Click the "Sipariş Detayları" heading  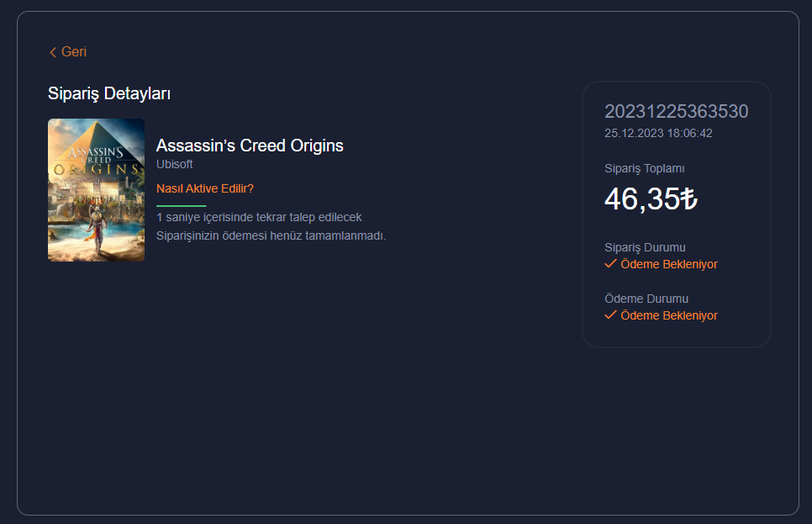109,94
